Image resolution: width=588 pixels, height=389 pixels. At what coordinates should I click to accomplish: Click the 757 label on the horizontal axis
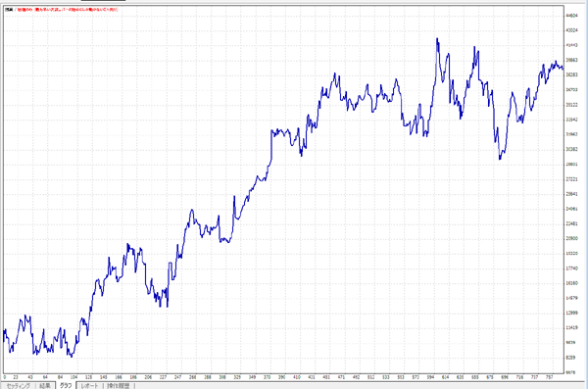click(550, 377)
